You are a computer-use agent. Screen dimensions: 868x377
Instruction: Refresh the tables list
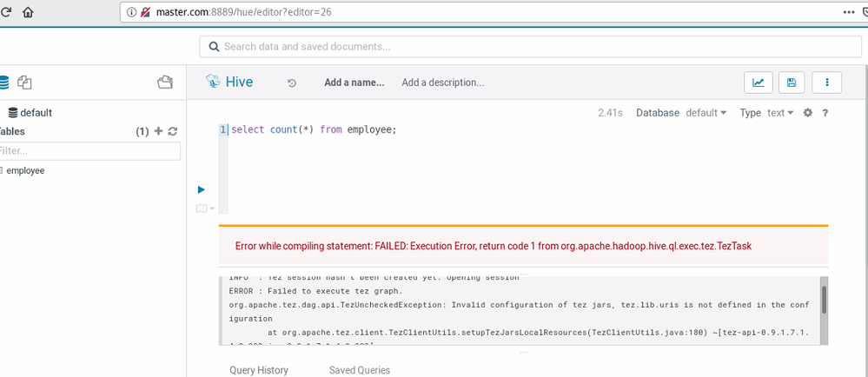pyautogui.click(x=173, y=131)
